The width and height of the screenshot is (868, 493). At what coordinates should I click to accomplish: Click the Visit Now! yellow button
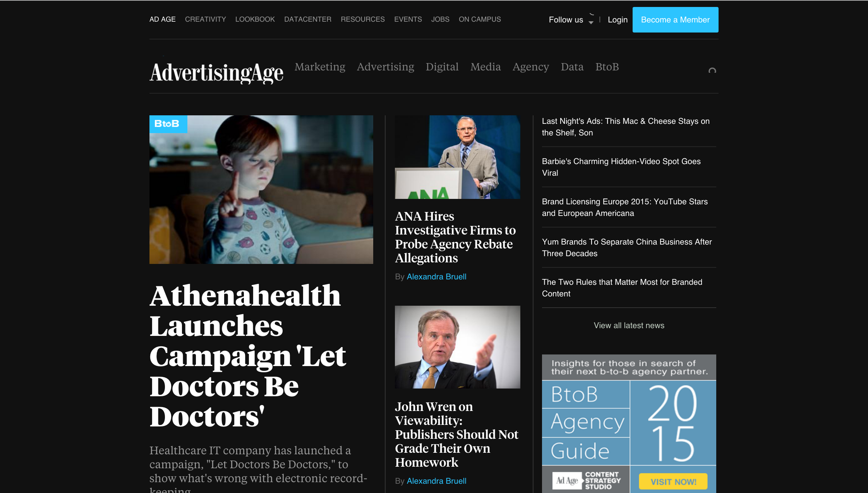[x=673, y=482]
